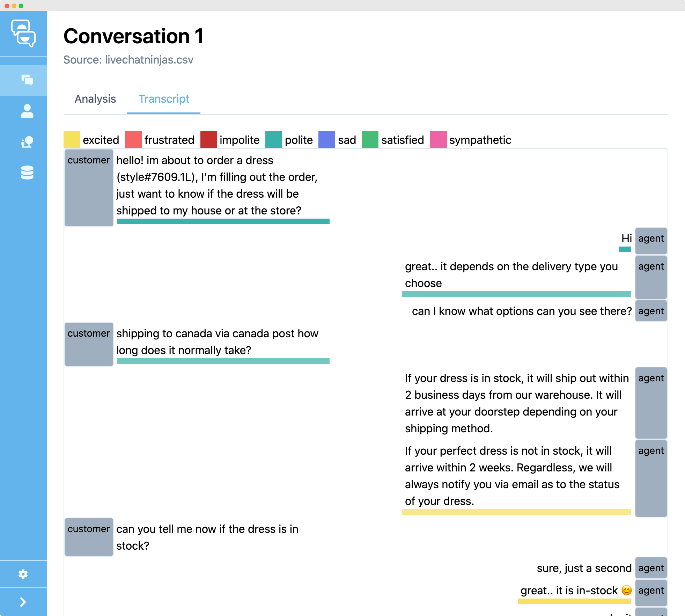Click the teal polite legend swatch
The width and height of the screenshot is (685, 616).
tap(273, 140)
